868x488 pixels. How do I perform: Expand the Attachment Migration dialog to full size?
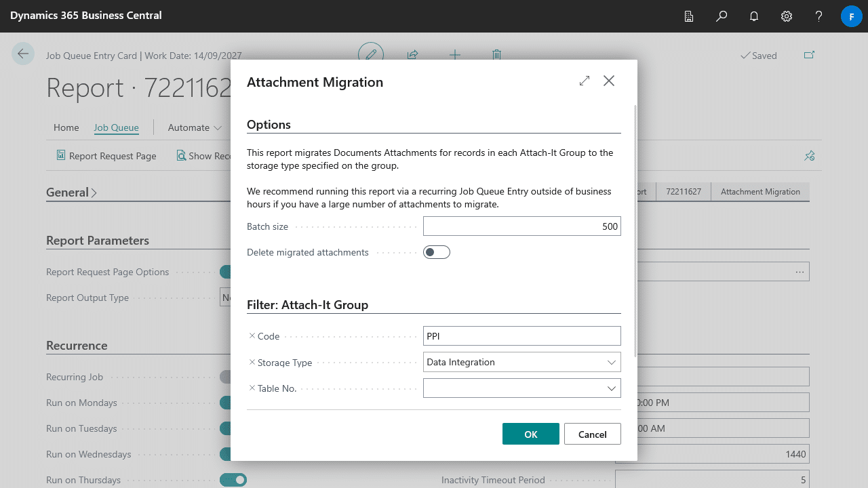point(585,81)
